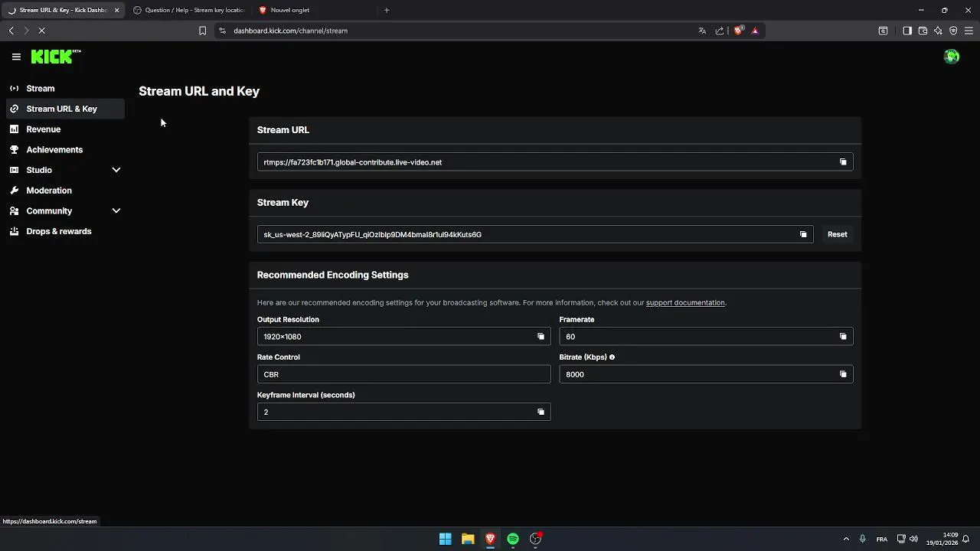Image resolution: width=980 pixels, height=551 pixels.
Task: Open File Explorer from the taskbar
Action: (x=468, y=539)
